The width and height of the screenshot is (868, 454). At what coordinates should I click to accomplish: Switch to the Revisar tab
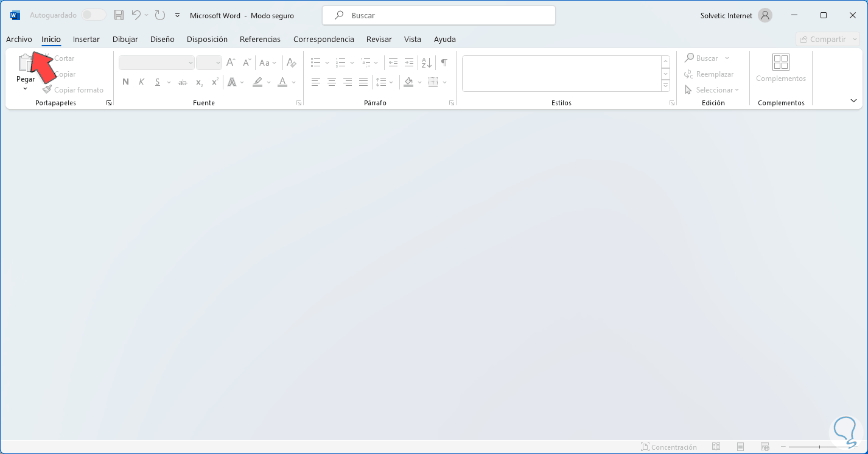tap(379, 39)
